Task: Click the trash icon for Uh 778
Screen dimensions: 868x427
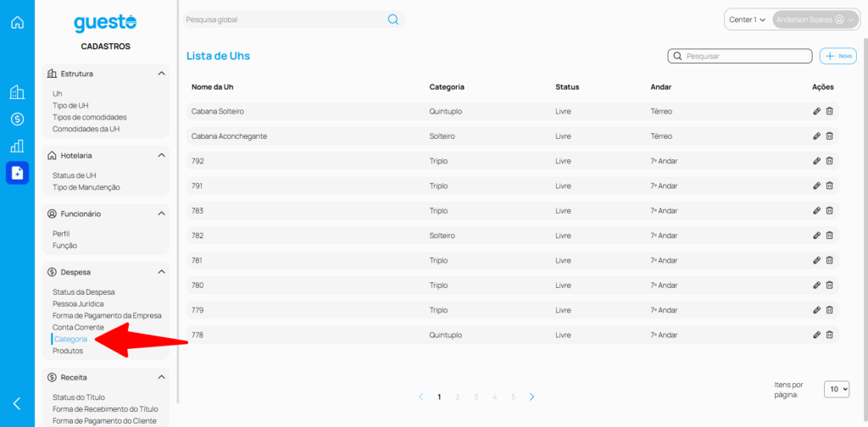Action: [830, 335]
